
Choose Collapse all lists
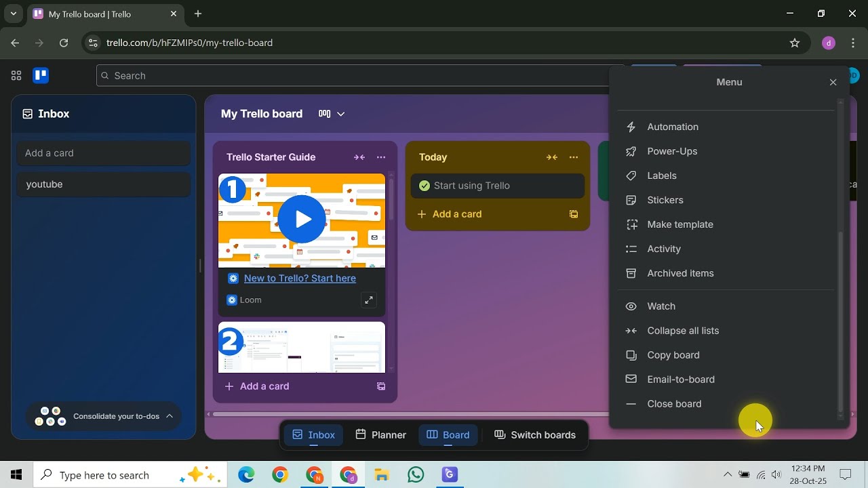pos(726,331)
